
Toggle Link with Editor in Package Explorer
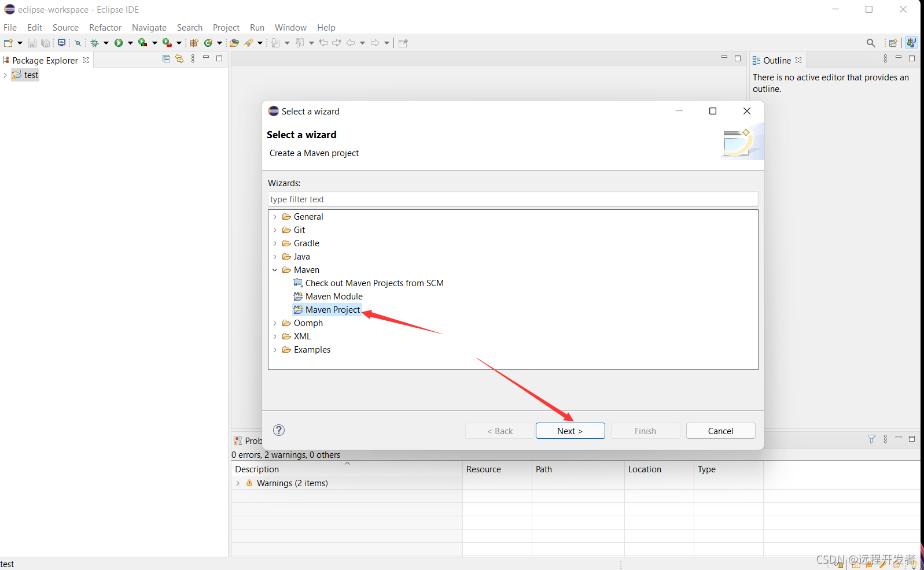tap(179, 58)
